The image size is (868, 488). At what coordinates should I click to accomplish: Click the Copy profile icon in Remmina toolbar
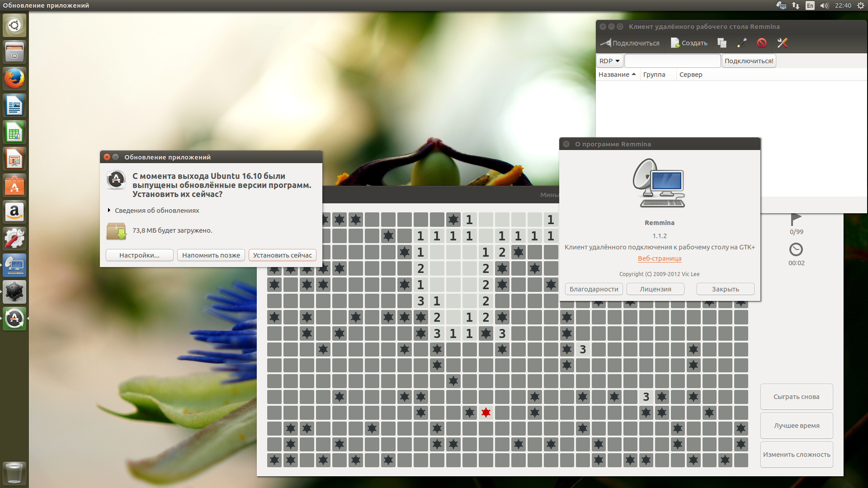[722, 43]
